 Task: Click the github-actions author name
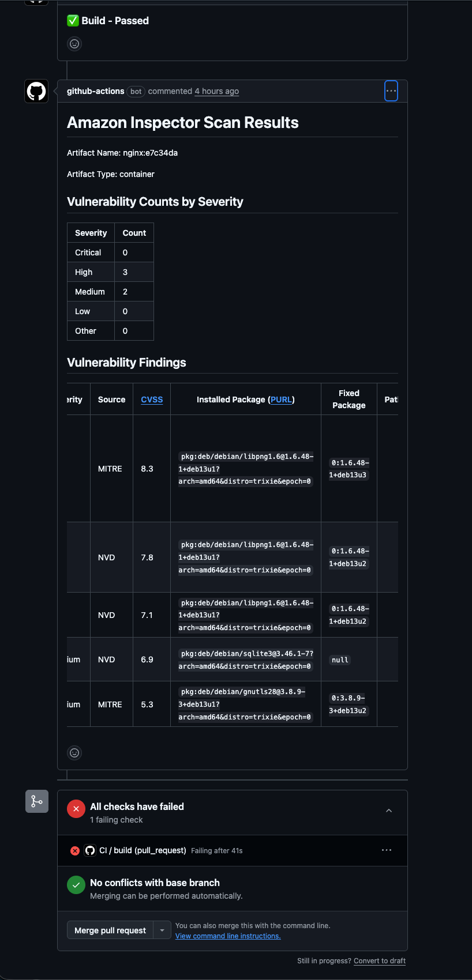point(96,91)
